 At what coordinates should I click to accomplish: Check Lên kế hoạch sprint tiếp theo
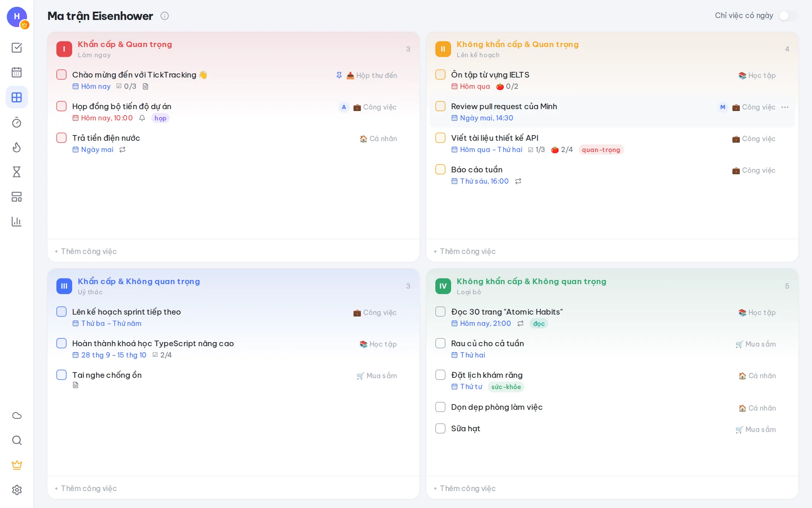[62, 312]
